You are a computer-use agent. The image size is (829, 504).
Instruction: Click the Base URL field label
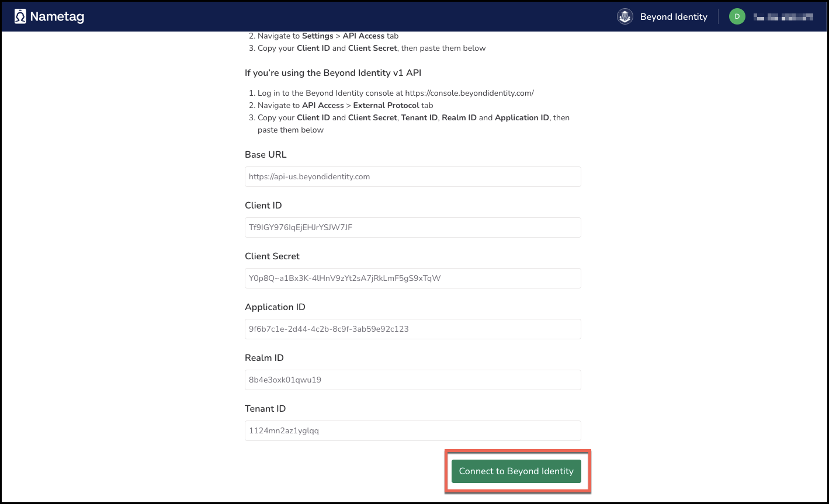pyautogui.click(x=266, y=155)
